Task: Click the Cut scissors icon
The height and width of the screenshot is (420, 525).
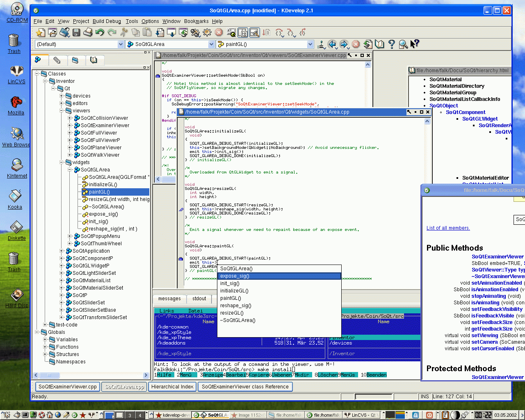Action: pyautogui.click(x=124, y=32)
